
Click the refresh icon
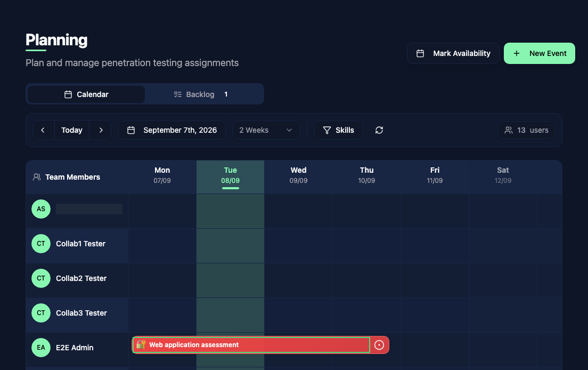379,130
